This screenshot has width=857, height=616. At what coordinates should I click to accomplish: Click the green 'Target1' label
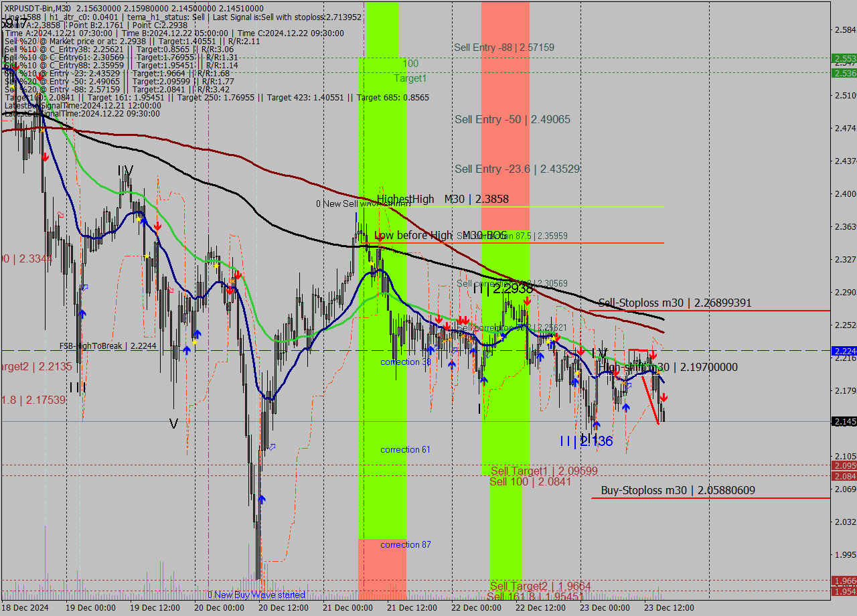tap(410, 78)
